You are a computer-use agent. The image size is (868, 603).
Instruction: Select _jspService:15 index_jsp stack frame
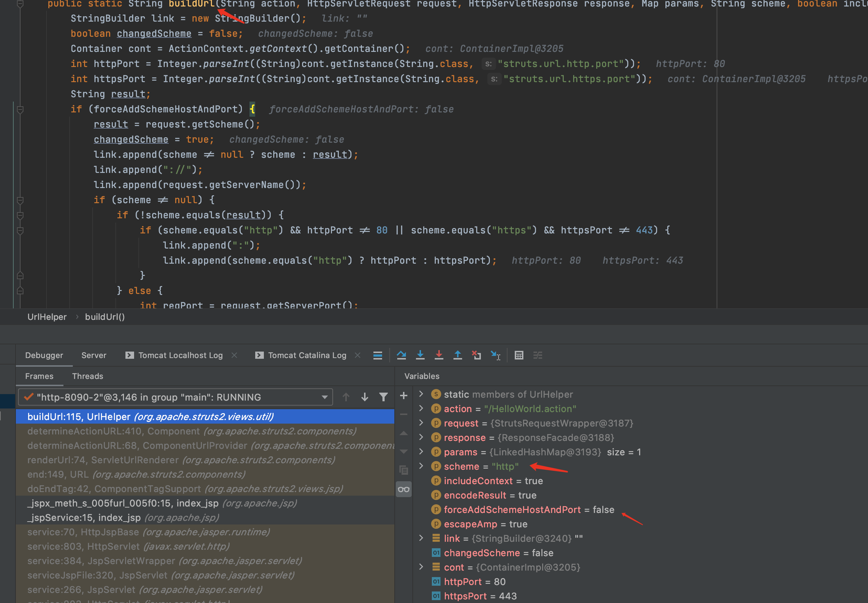(205, 517)
